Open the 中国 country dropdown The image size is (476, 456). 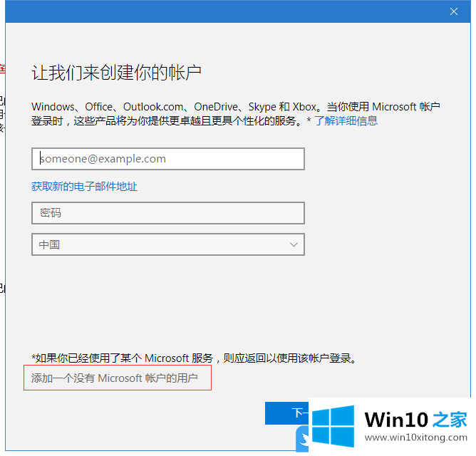168,244
